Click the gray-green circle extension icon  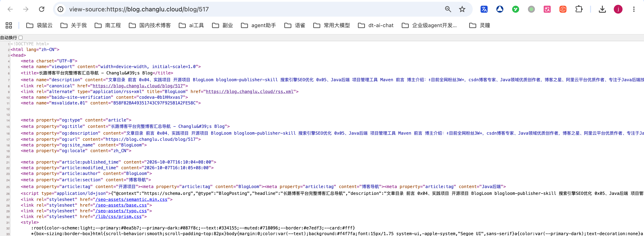coord(531,9)
